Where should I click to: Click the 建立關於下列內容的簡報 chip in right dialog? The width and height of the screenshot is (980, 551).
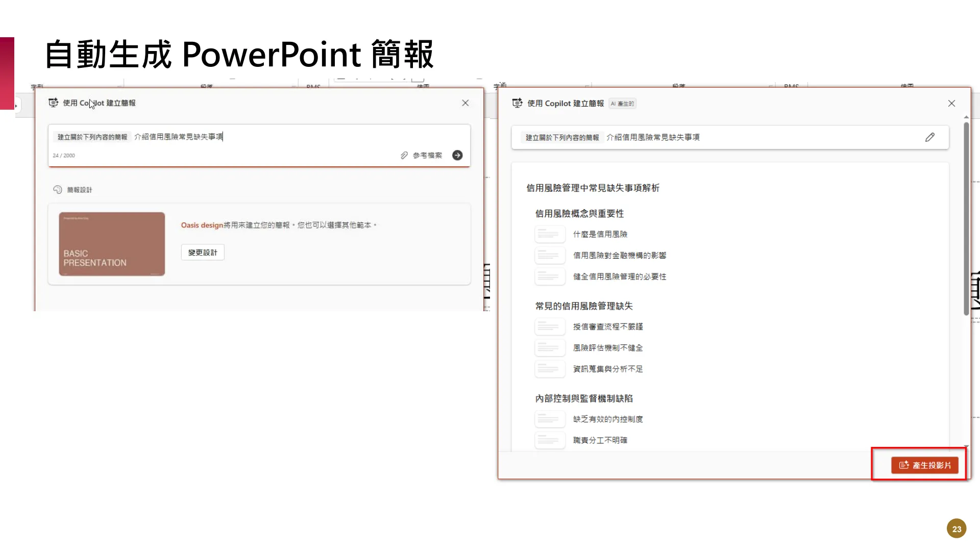coord(562,138)
